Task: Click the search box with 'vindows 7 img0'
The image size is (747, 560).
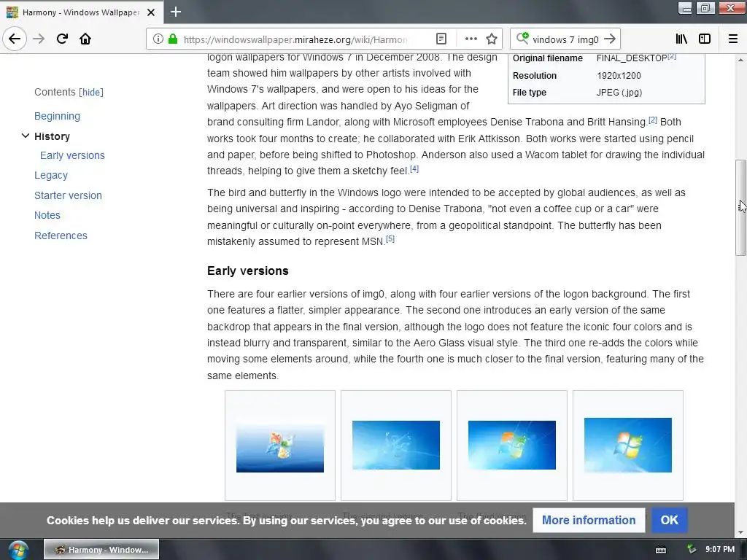Action: [x=565, y=39]
